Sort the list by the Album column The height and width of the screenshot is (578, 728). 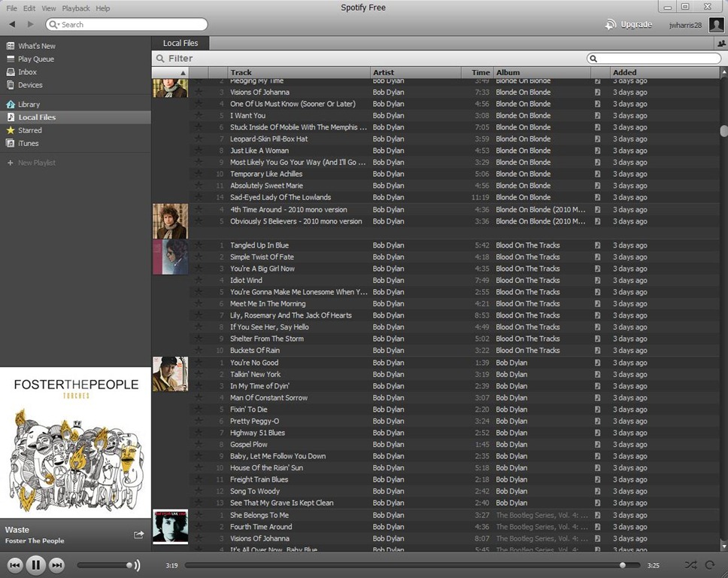[x=541, y=72]
